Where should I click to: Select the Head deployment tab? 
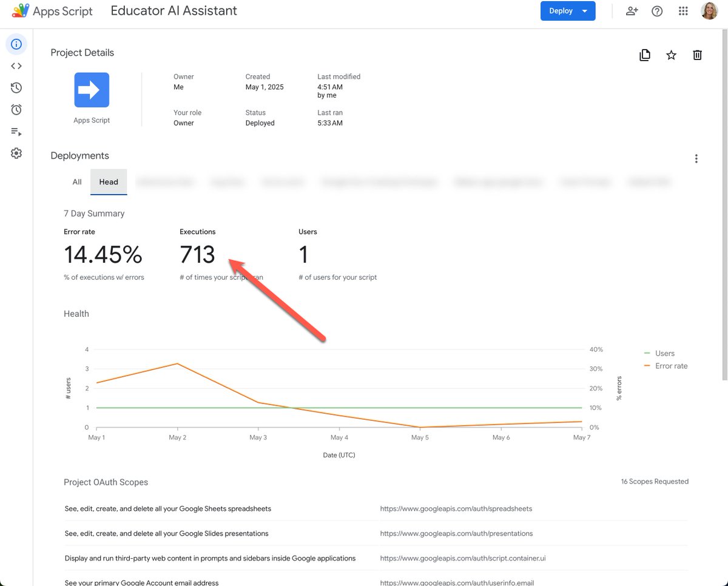pyautogui.click(x=109, y=181)
